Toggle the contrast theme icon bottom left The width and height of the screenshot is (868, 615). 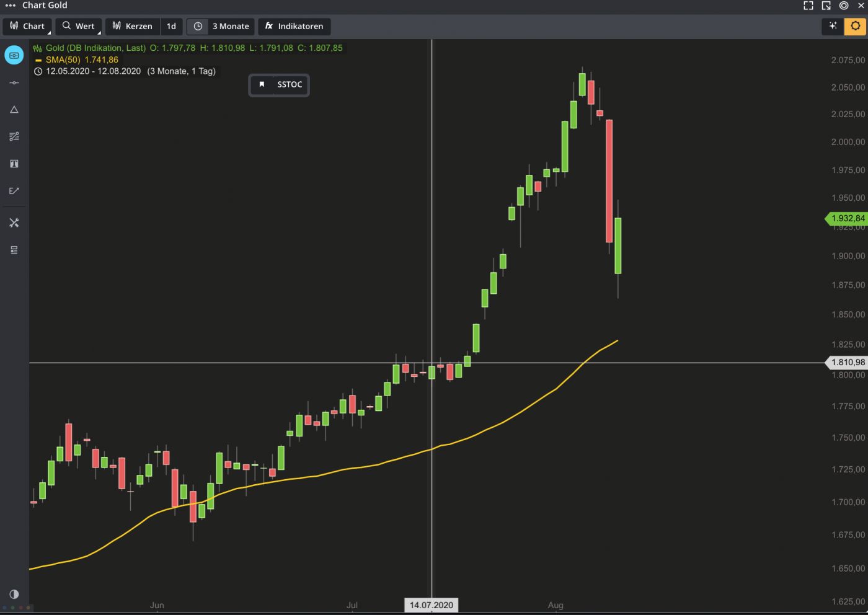tap(14, 594)
